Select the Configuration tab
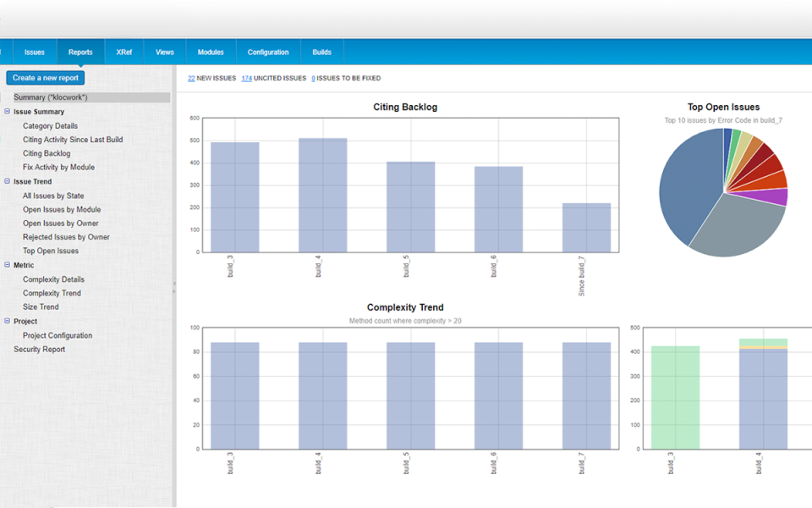 tap(267, 52)
